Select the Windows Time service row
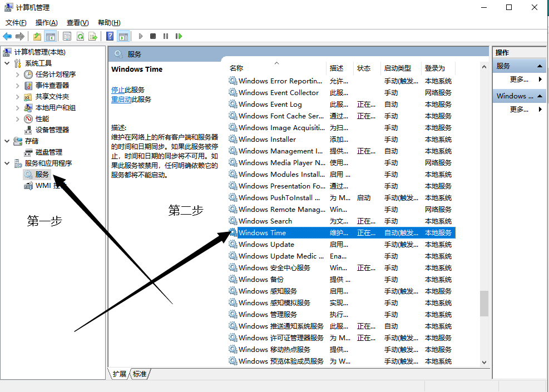Screen dimensions: 549x392 tap(342, 233)
